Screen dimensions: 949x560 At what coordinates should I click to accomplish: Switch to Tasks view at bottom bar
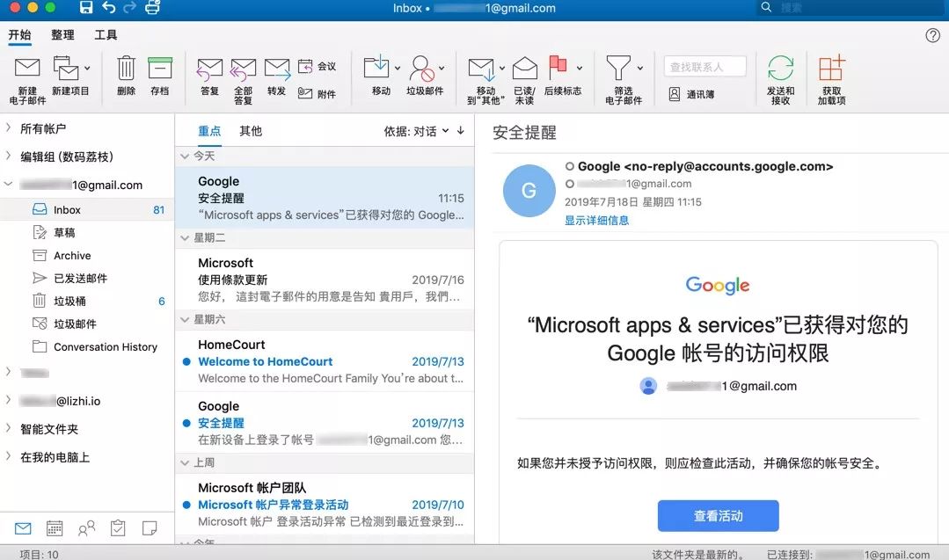click(118, 528)
